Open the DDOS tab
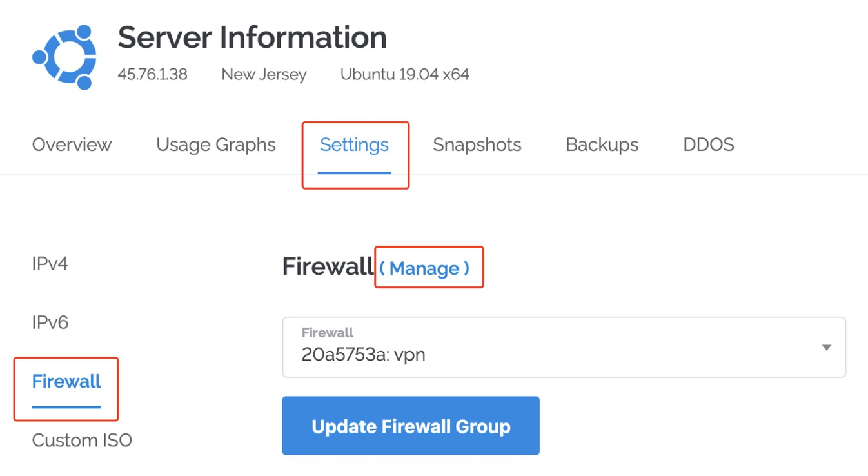 [708, 144]
